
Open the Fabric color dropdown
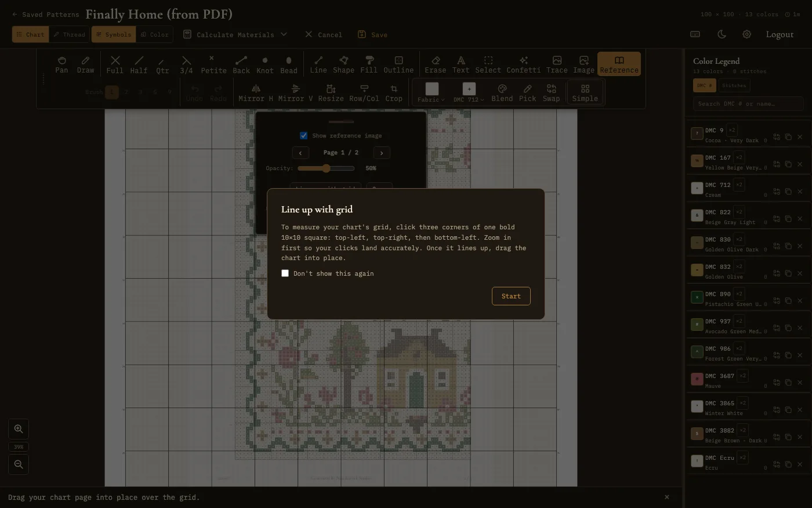(432, 93)
